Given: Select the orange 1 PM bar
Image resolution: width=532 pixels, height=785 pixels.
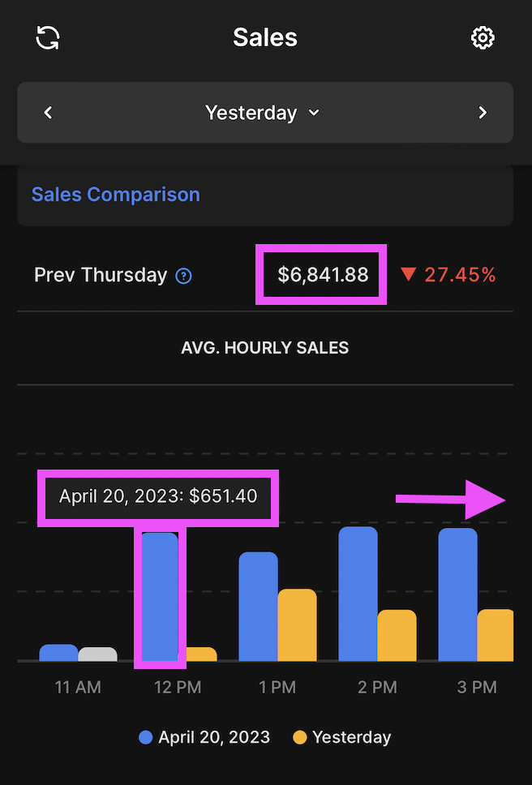Looking at the screenshot, I should tap(297, 624).
